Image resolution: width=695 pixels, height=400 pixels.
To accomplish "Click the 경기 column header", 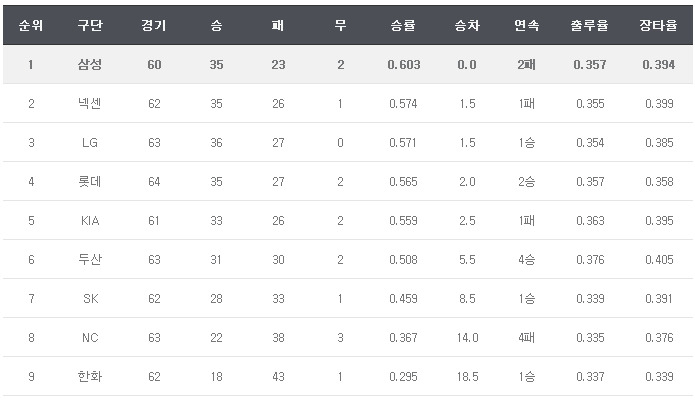I will pos(155,25).
